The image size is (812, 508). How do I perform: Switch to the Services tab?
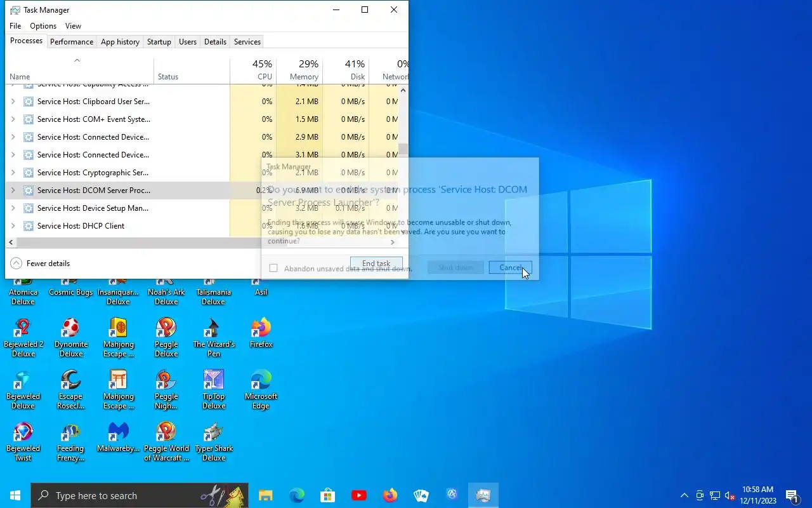click(247, 42)
